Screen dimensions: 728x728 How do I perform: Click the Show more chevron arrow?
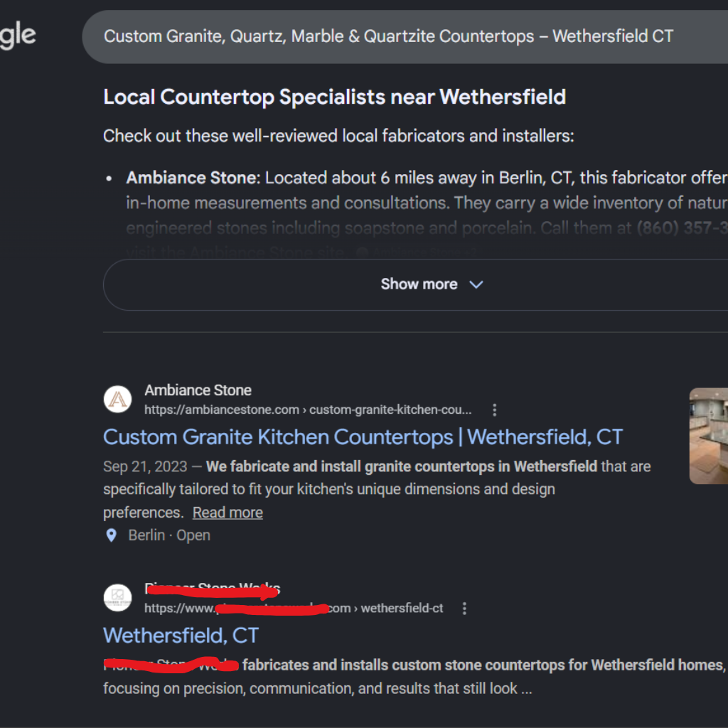(476, 284)
